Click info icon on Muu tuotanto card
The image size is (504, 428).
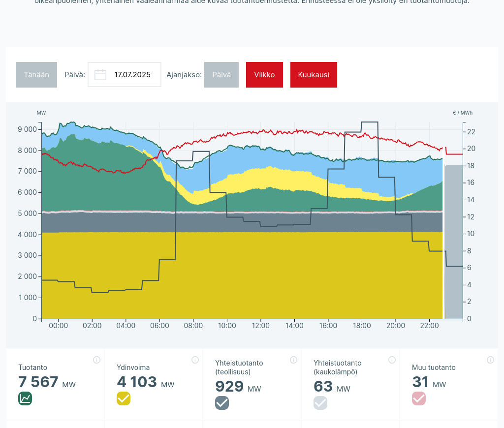coord(490,360)
